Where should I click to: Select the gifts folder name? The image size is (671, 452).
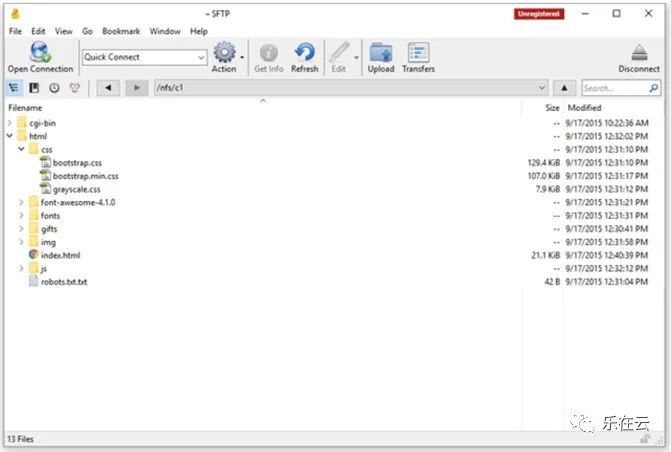pos(49,229)
